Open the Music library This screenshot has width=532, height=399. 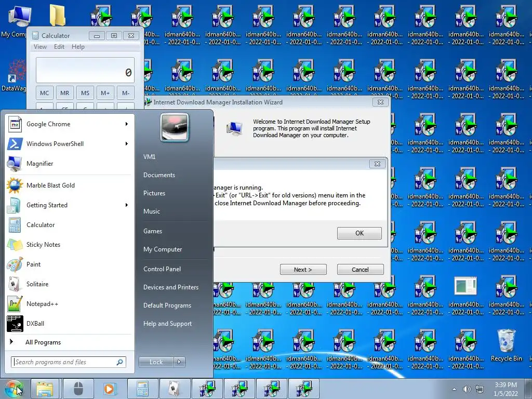pos(152,211)
